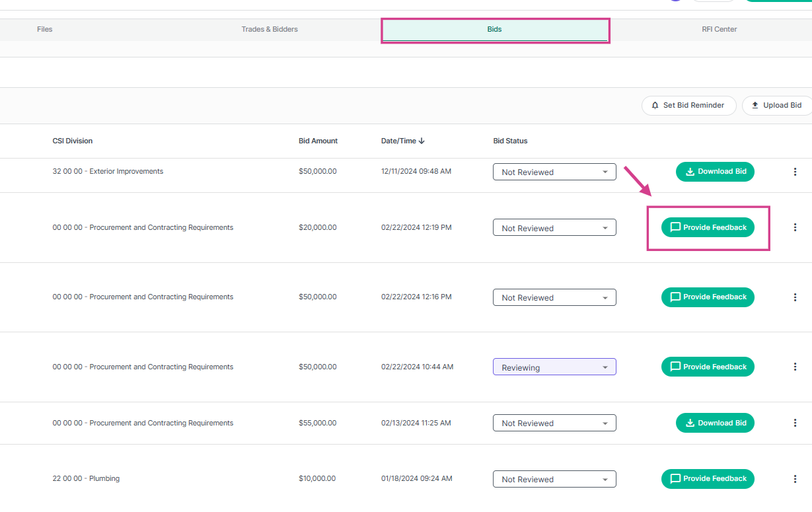
Task: Switch to the Files tab
Action: tap(45, 29)
